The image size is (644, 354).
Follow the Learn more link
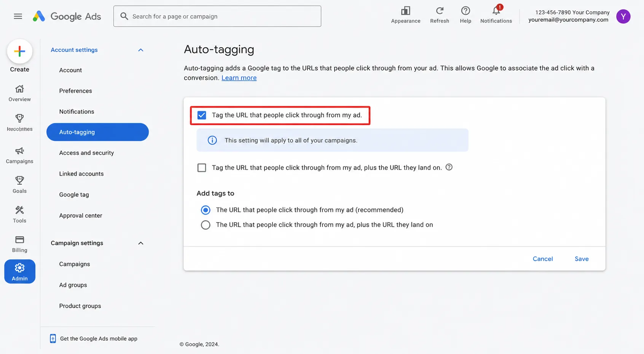tap(239, 78)
